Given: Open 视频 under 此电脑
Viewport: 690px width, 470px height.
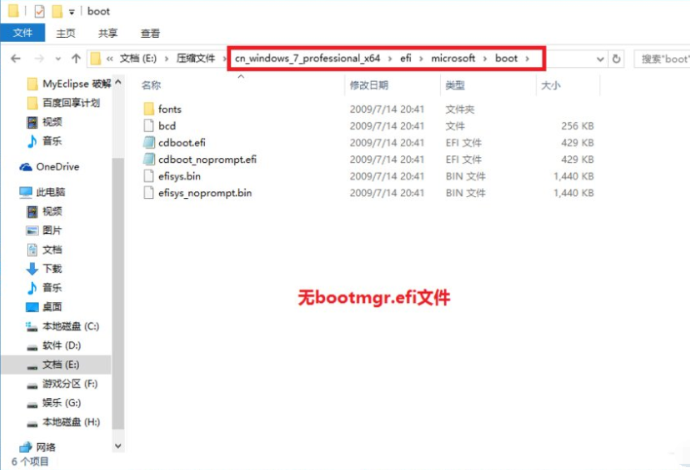Looking at the screenshot, I should click(44, 211).
